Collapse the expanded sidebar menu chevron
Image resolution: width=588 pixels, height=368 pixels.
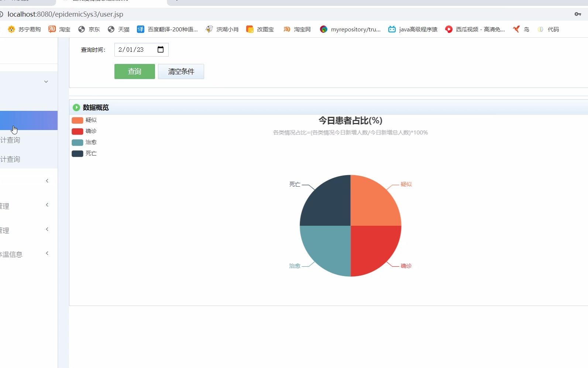coord(46,82)
